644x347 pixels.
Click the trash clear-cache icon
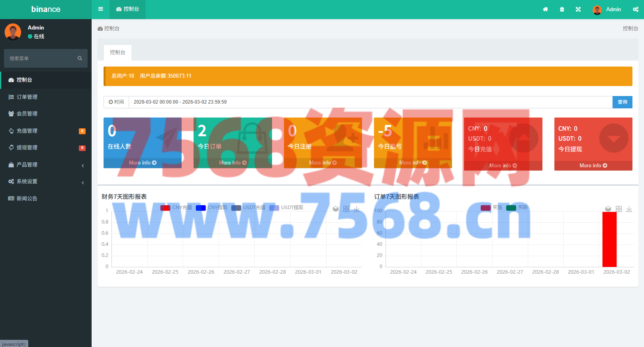point(562,10)
